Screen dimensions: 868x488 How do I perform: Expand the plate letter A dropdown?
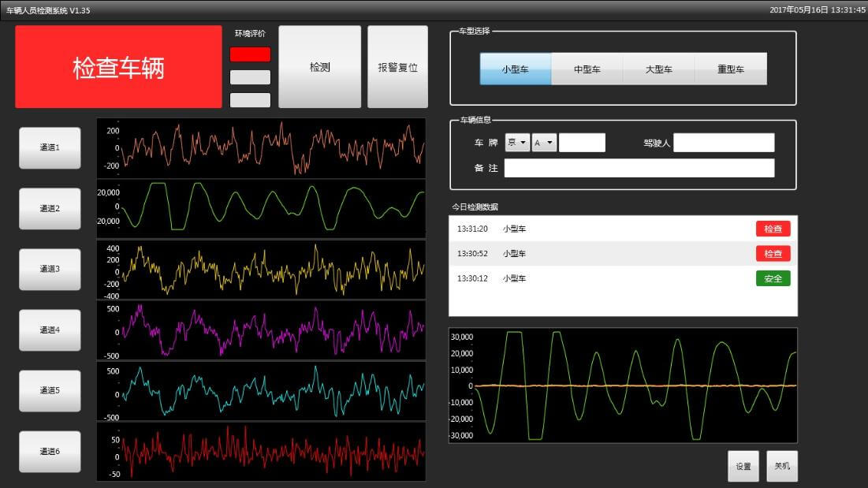pyautogui.click(x=544, y=143)
